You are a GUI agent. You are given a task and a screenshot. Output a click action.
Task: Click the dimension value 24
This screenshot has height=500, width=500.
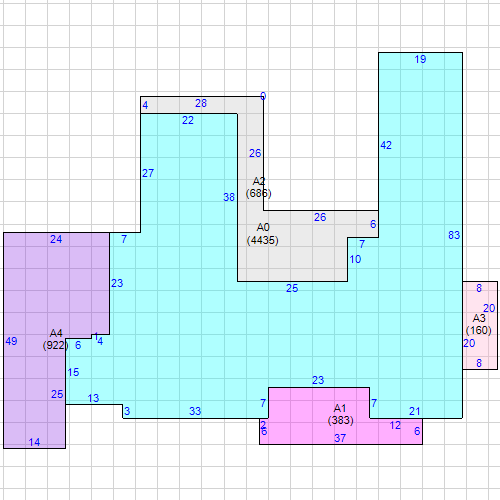pyautogui.click(x=56, y=239)
